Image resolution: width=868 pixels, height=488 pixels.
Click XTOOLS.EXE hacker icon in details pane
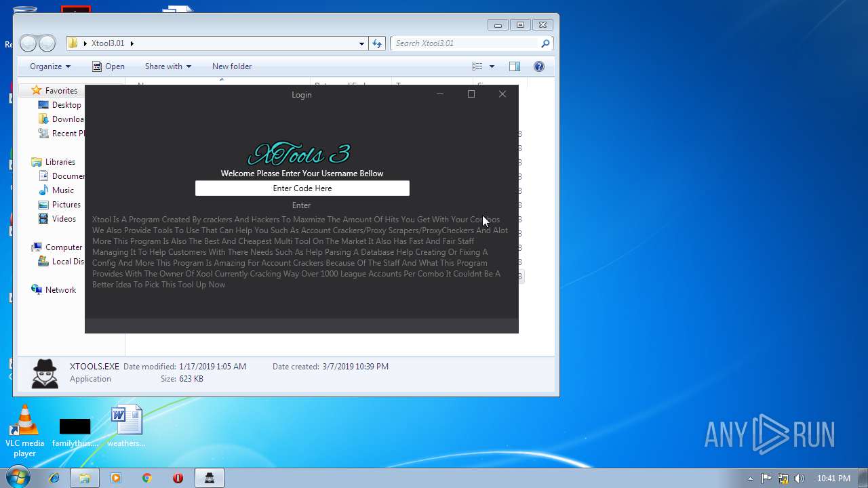pos(45,373)
